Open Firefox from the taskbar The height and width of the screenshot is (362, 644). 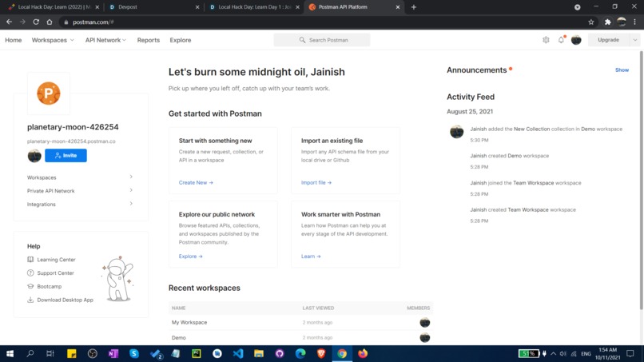point(363,353)
